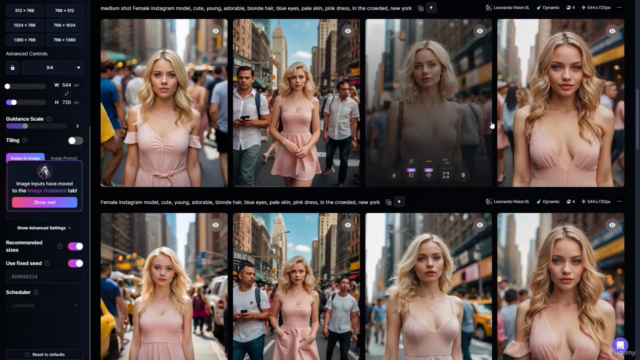Click the top-left icon in the hovered image's overlay

coord(411,162)
